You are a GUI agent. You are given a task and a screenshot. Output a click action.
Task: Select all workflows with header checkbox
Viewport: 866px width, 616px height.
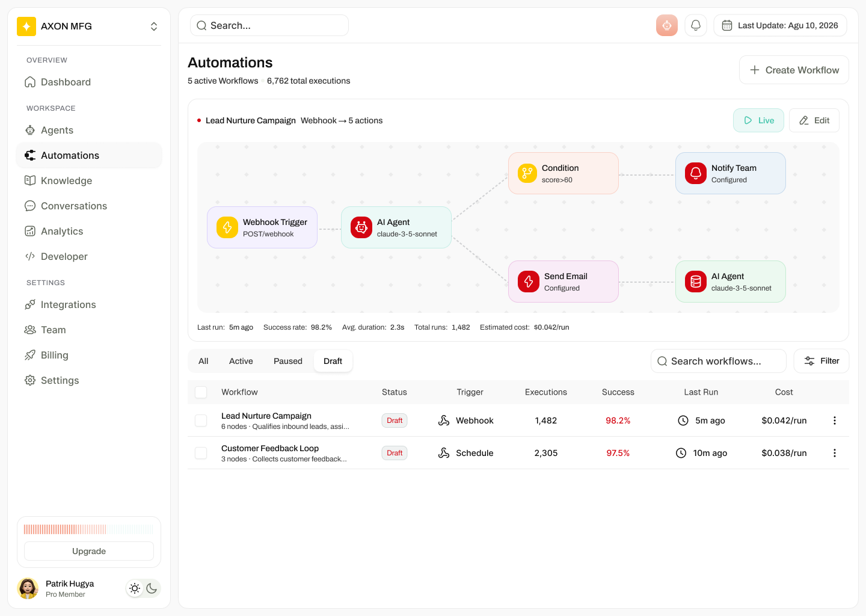pos(201,392)
